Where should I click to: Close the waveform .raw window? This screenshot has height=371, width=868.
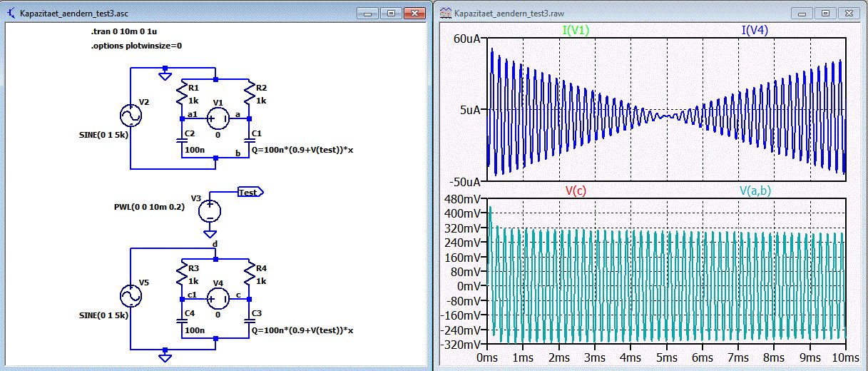(x=848, y=13)
